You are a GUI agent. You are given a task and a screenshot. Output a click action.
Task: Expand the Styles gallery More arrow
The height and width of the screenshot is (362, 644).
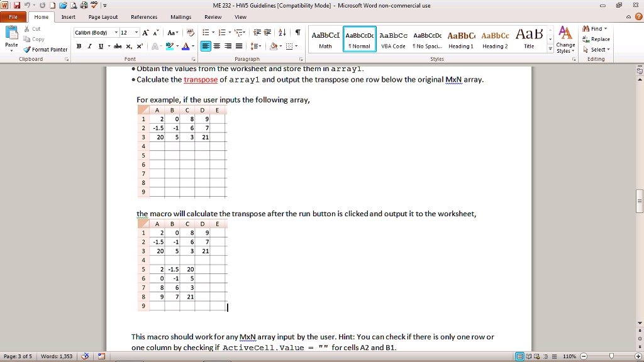(550, 48)
